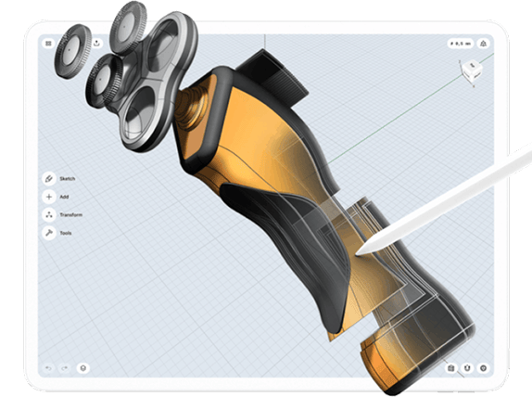Redo the last action
This screenshot has height=397, width=532.
click(65, 368)
